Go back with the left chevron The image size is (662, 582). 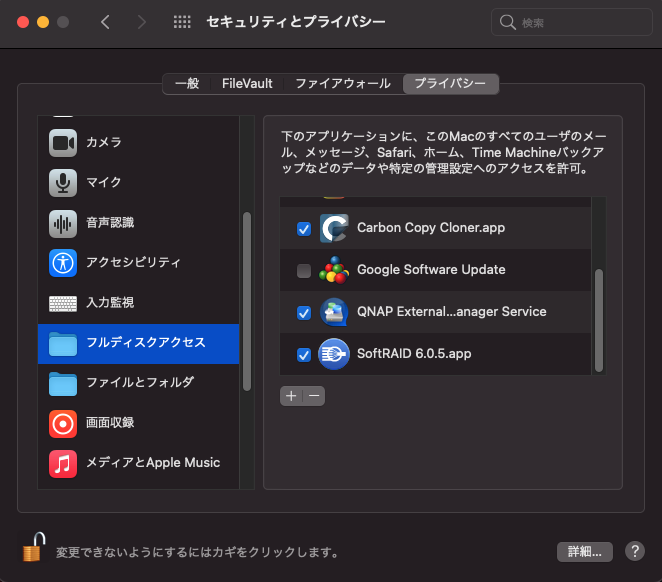[x=106, y=22]
